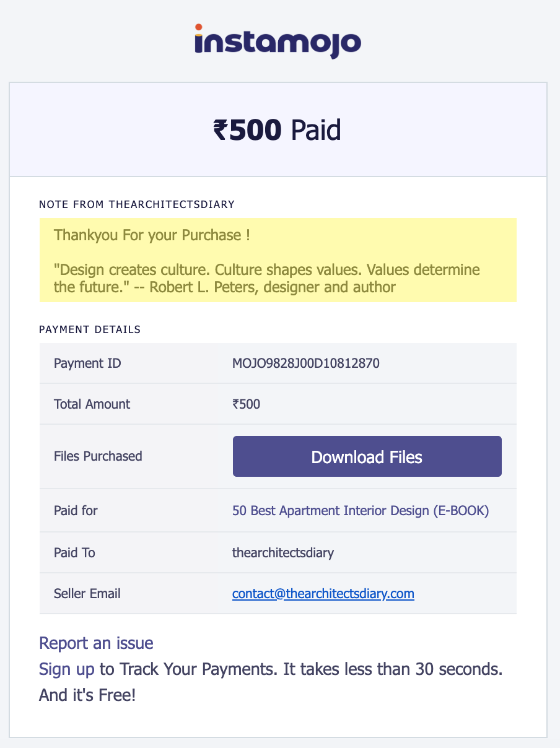Click the Seller Email label
Viewport: 560px width, 748px height.
(x=87, y=594)
